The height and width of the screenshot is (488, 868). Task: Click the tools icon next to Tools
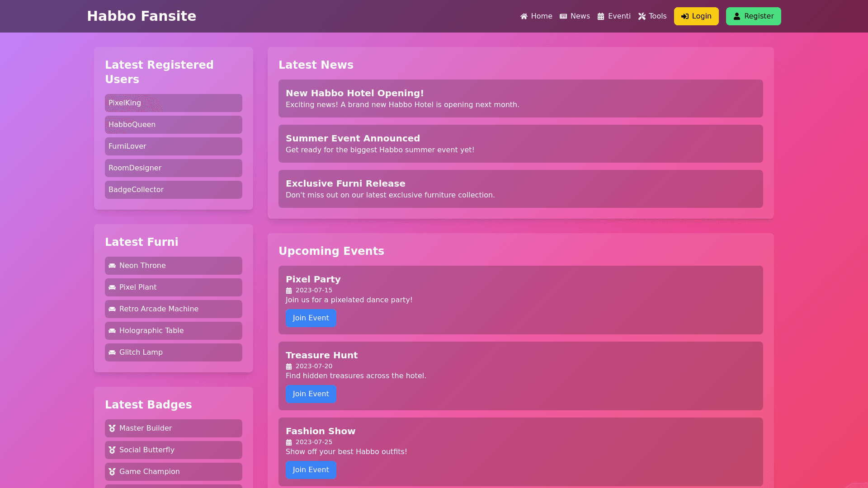point(642,16)
